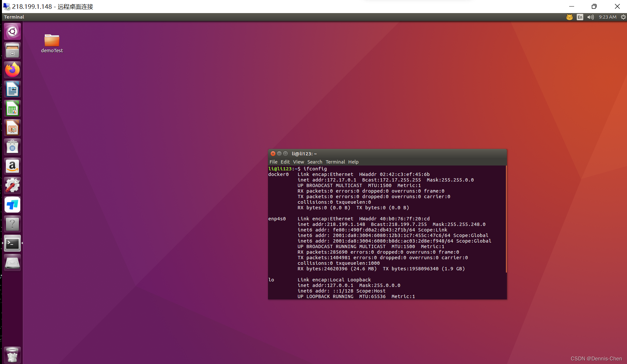Image resolution: width=627 pixels, height=364 pixels.
Task: Open LibreOffice Impress from launcher
Action: (12, 128)
